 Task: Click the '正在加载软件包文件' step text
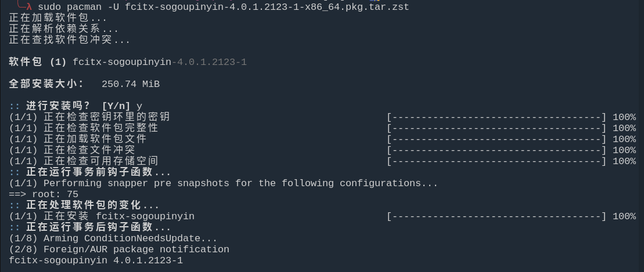[x=95, y=139]
